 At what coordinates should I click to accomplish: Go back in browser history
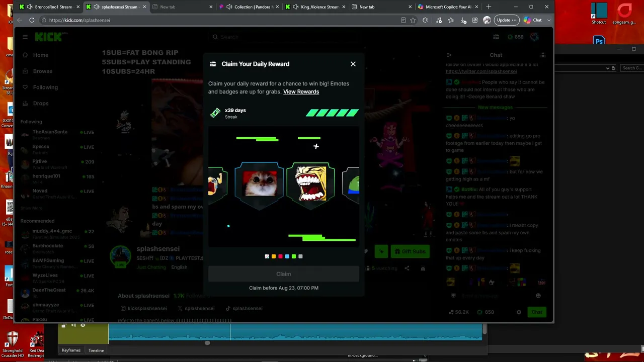(x=20, y=20)
